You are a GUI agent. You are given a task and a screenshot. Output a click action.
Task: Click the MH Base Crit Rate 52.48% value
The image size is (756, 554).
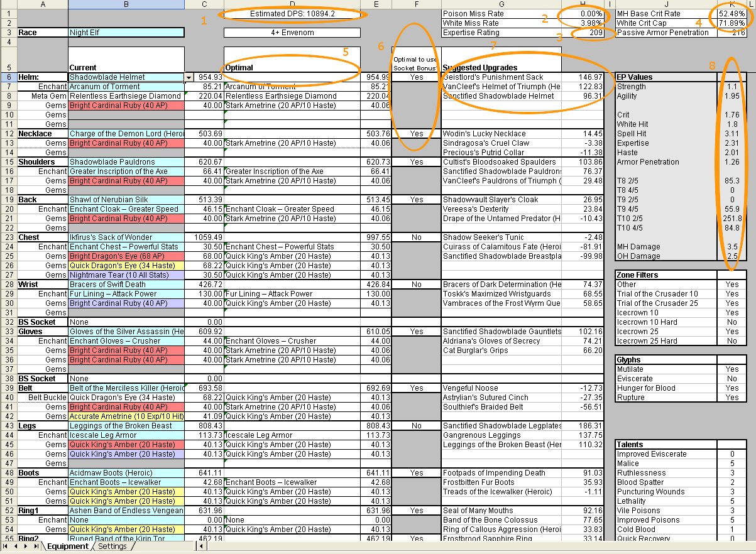click(x=731, y=14)
